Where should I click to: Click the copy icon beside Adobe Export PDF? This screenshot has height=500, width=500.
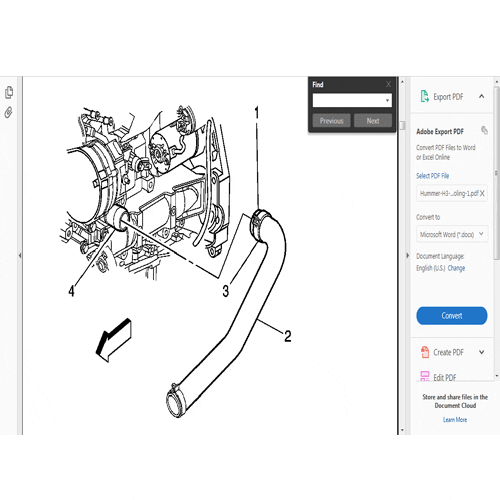[484, 130]
